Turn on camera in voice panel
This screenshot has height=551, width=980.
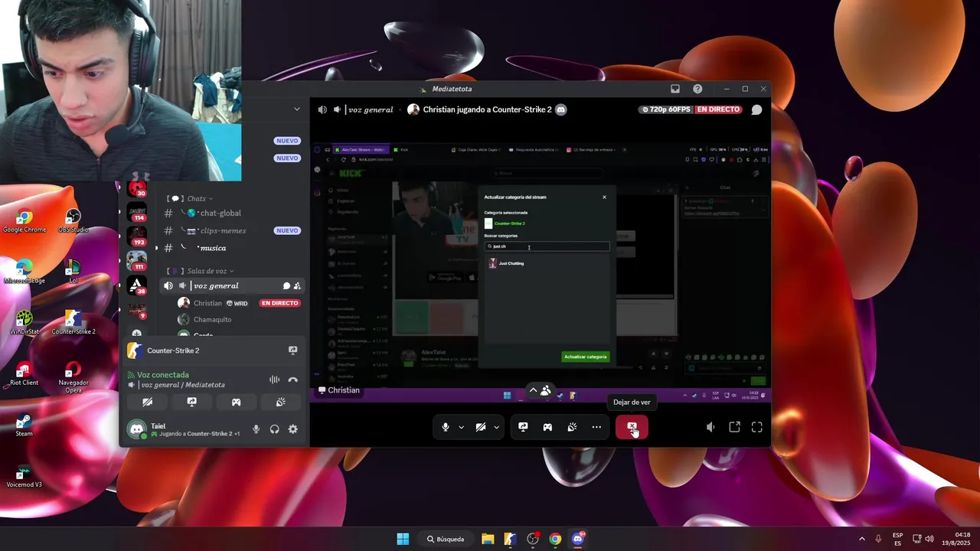tap(147, 402)
